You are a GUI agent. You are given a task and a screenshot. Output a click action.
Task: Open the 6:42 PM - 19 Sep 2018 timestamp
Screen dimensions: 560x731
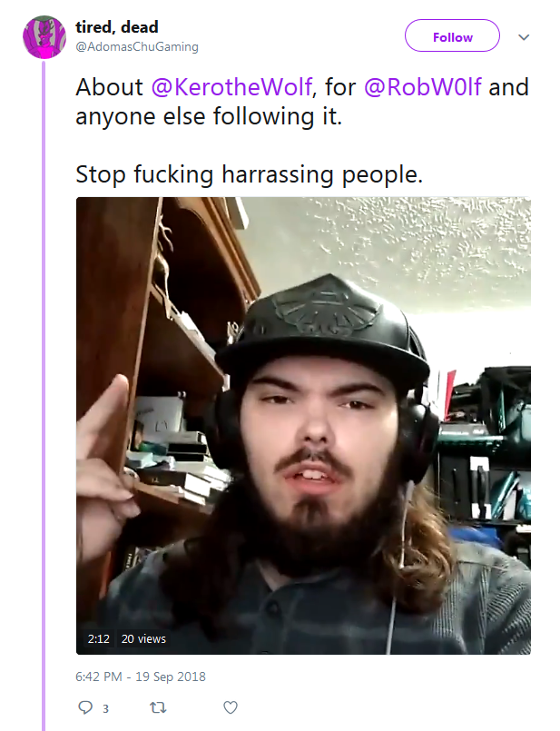click(x=141, y=677)
